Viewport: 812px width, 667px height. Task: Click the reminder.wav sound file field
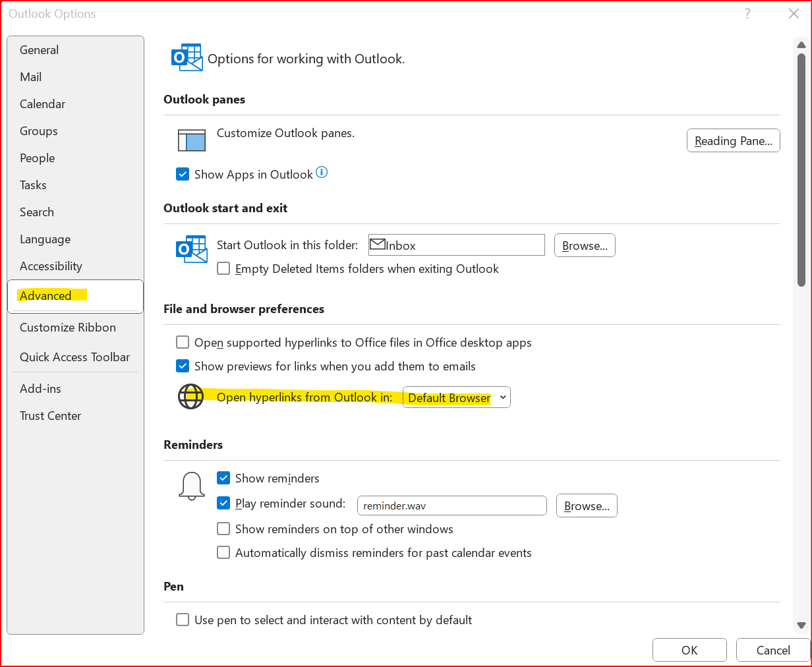point(452,506)
